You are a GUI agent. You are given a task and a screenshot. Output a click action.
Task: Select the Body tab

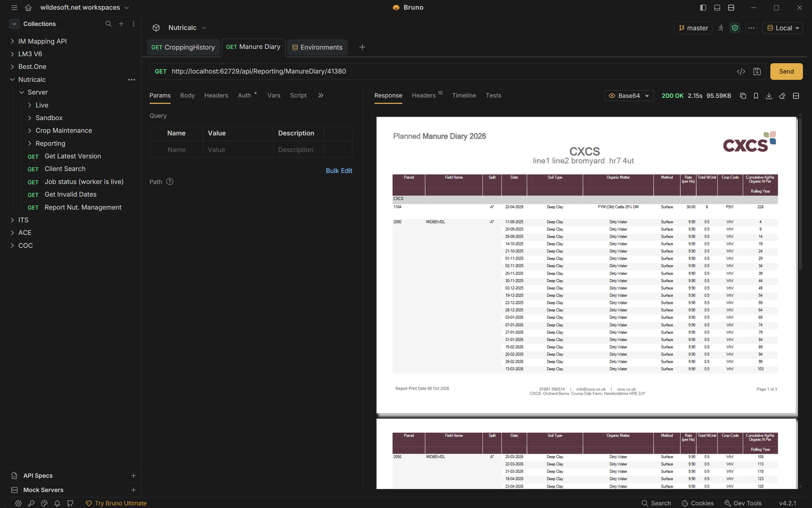pos(187,96)
